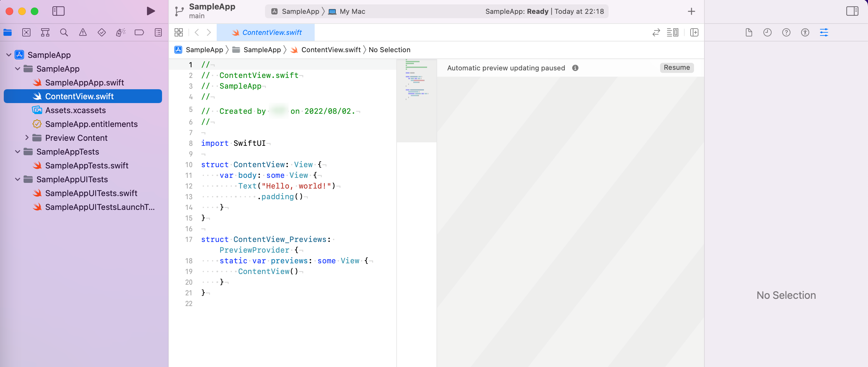This screenshot has height=367, width=868.
Task: Collapse the SampleAppUITests group
Action: point(18,179)
